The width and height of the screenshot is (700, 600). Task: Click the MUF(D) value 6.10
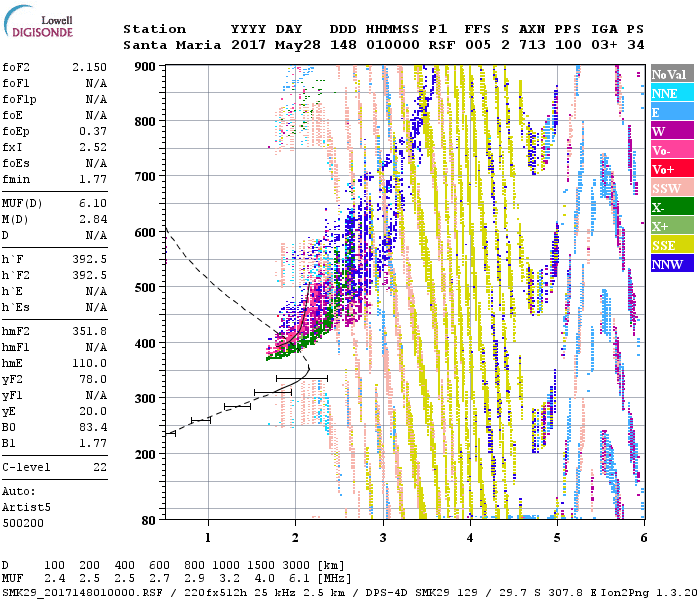point(93,204)
